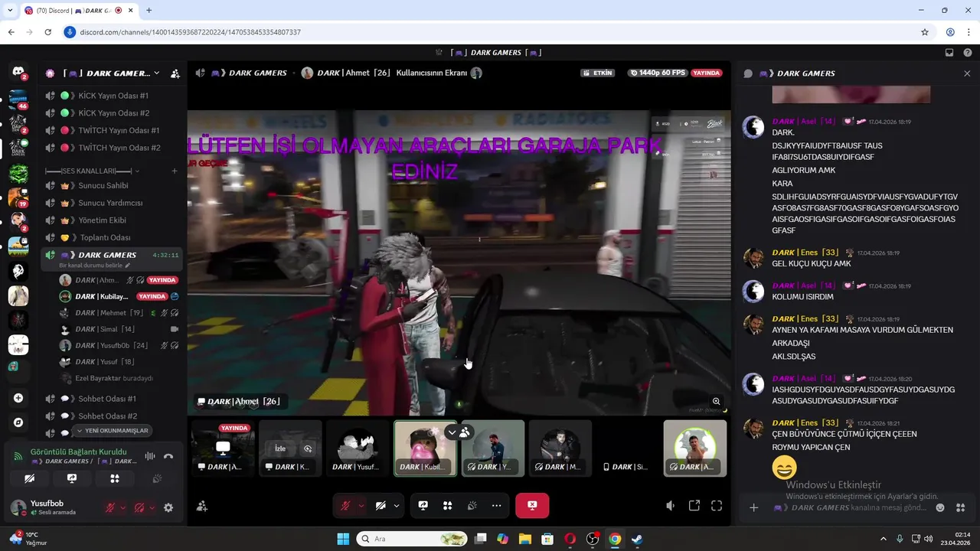This screenshot has height=551, width=980.
Task: Add attachment plus in chat input
Action: click(753, 507)
